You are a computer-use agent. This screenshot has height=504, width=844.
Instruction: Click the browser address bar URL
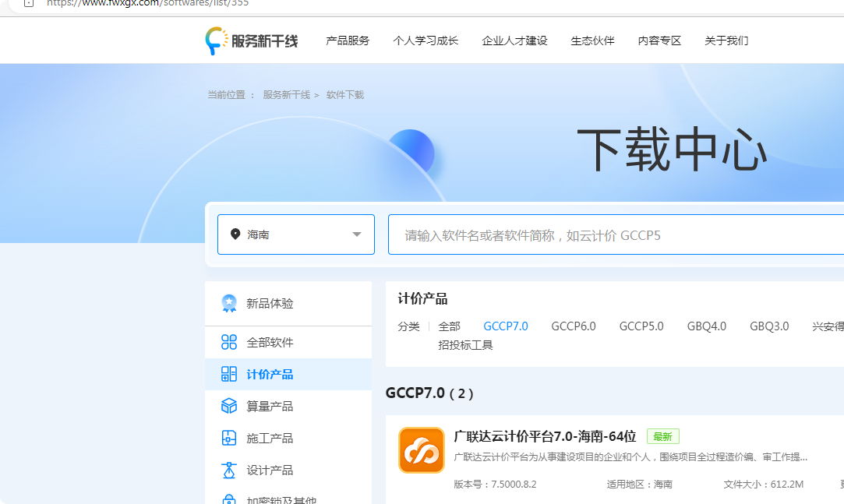coord(147,3)
